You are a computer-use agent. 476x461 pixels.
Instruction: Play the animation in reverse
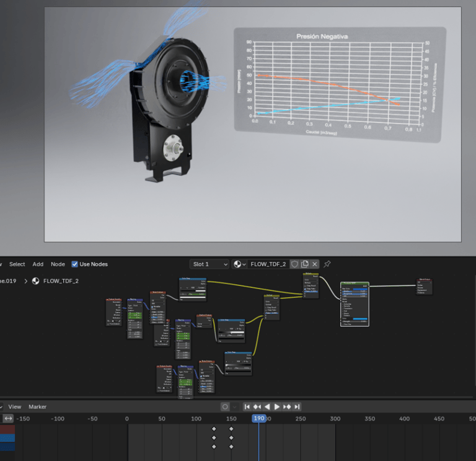coord(267,406)
